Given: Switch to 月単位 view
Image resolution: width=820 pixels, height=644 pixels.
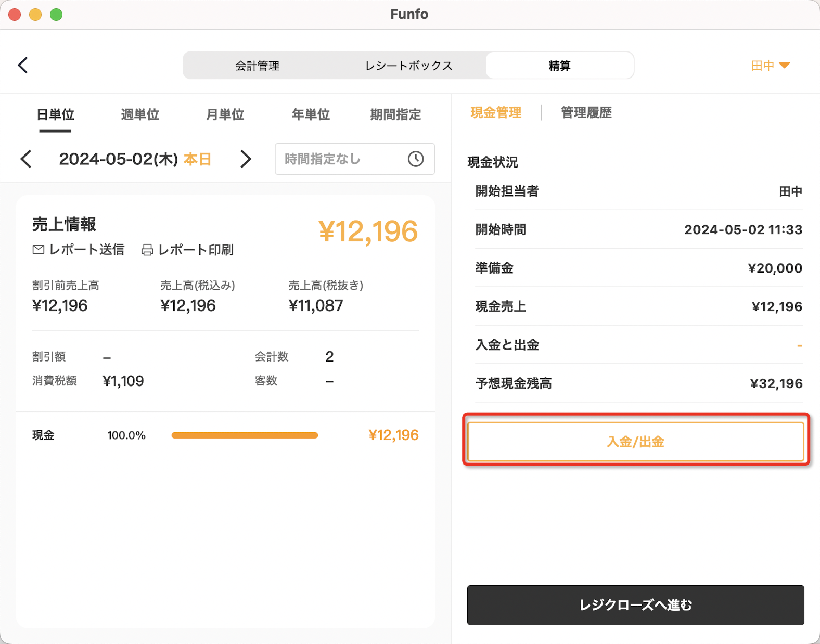Looking at the screenshot, I should pyautogui.click(x=225, y=114).
